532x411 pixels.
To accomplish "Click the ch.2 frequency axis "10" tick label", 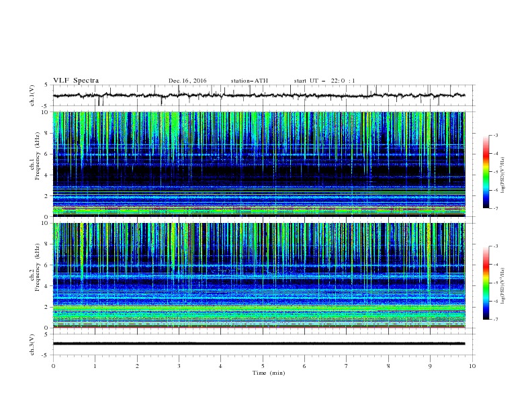I will click(46, 223).
